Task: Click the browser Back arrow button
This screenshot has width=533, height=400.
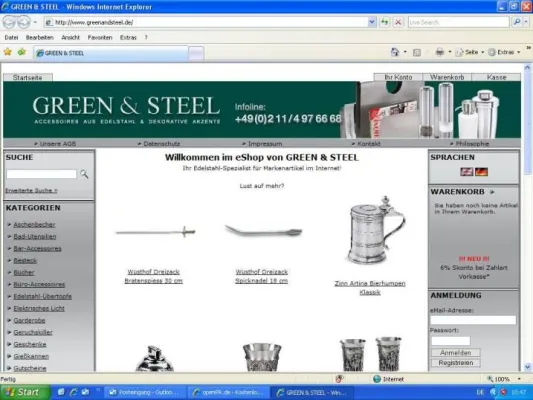Action: pyautogui.click(x=10, y=22)
